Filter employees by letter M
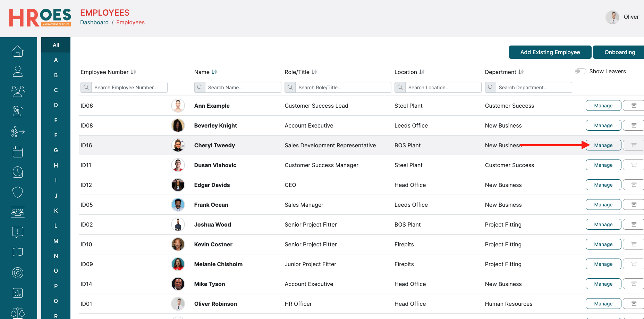Screen dimensions: 644x319 (56, 241)
